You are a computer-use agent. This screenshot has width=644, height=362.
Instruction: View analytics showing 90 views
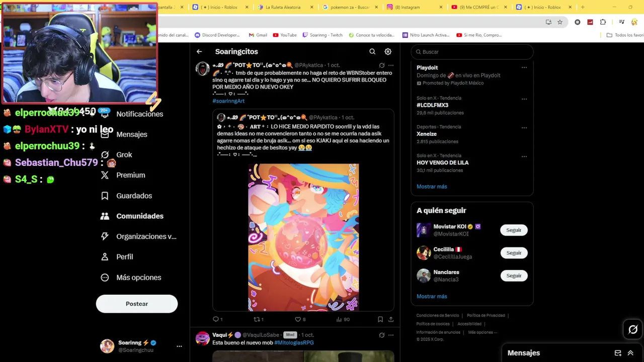(343, 319)
